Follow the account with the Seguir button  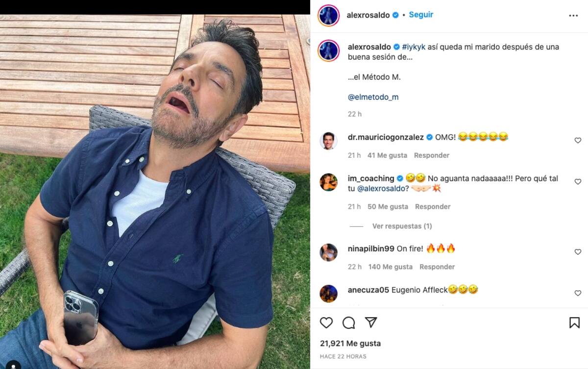coord(421,15)
